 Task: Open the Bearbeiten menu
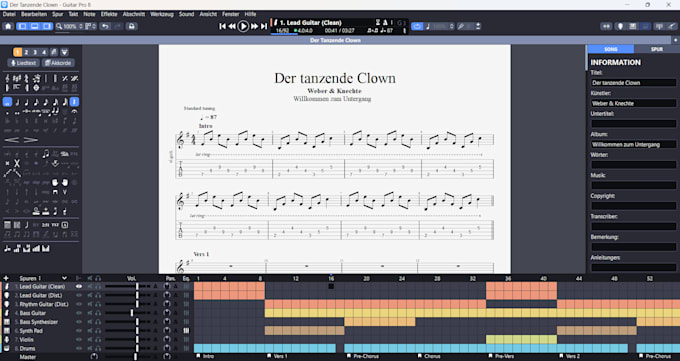click(34, 14)
